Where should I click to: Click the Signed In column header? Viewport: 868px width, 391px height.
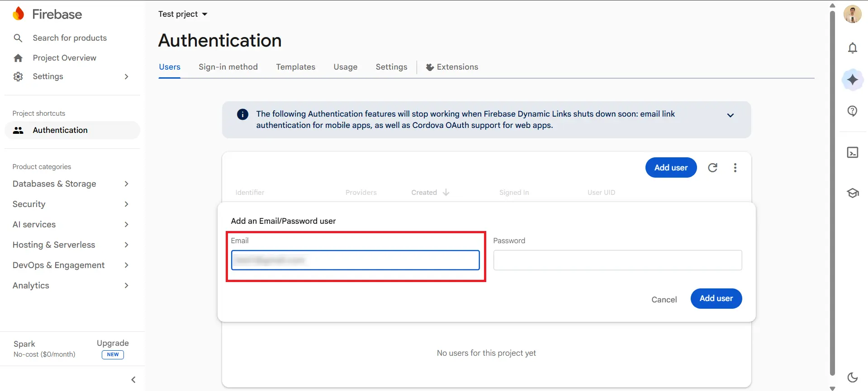click(x=514, y=193)
